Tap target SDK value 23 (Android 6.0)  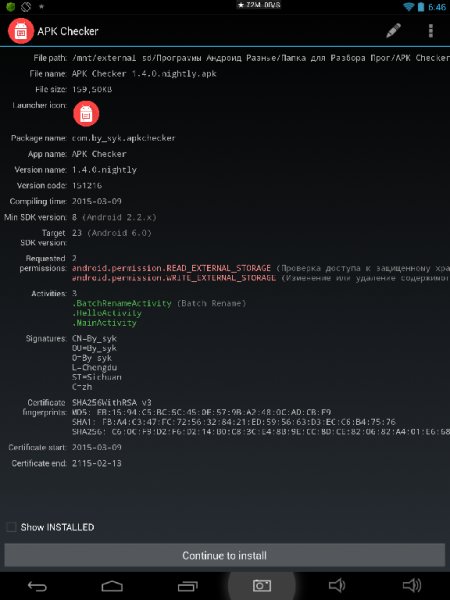coord(112,233)
